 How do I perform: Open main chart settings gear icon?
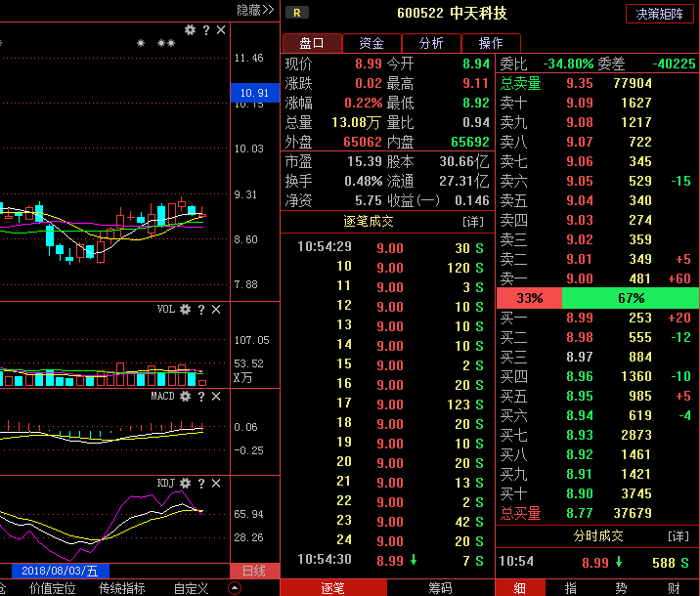(191, 30)
